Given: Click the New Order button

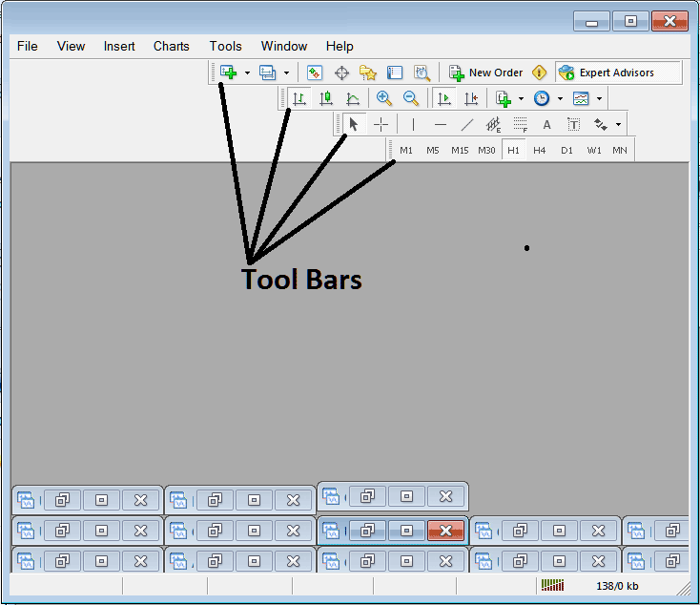Looking at the screenshot, I should (486, 73).
